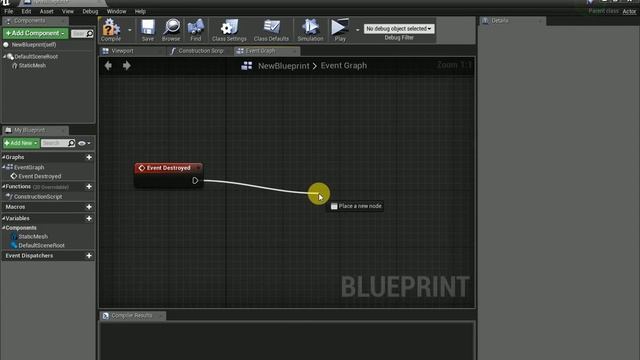This screenshot has width=640, height=360.
Task: Select DefaultSceneRoot variable
Action: [x=41, y=246]
